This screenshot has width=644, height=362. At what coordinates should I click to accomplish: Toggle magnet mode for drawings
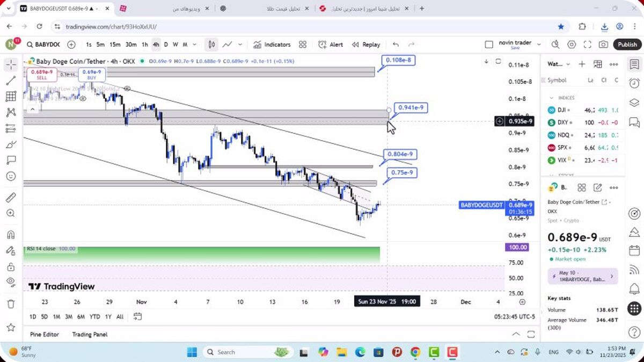tap(11, 235)
